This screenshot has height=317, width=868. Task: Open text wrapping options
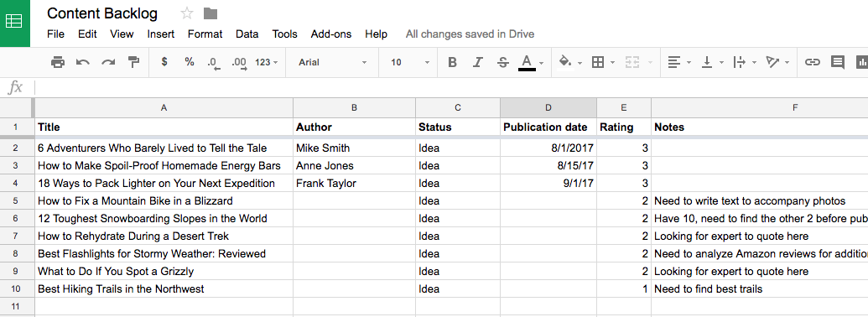point(739,63)
